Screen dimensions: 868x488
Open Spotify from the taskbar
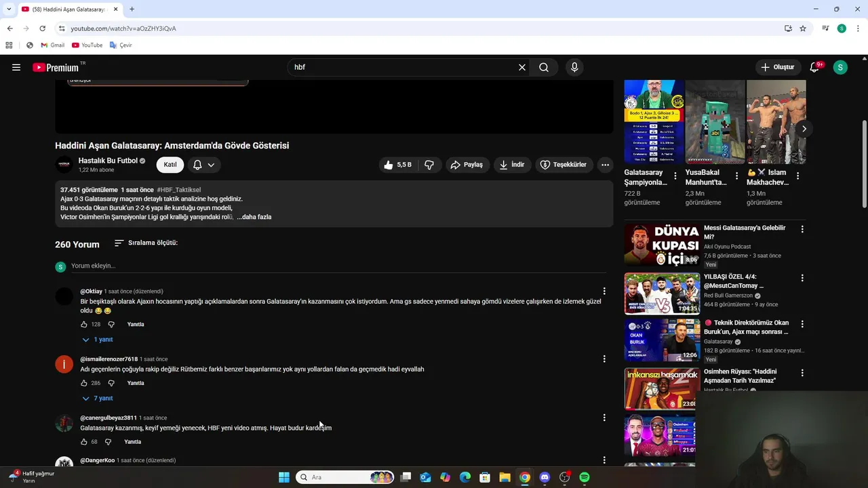[585, 477]
